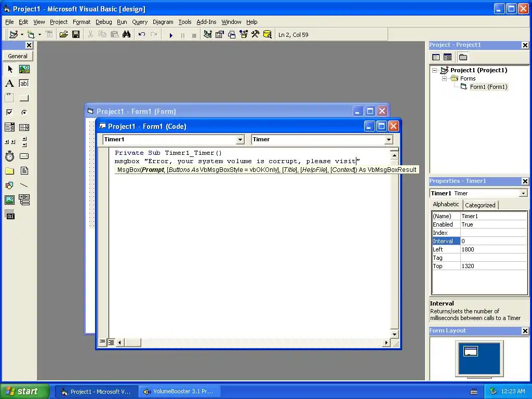
Task: Click View Code in Project panel
Action: [436, 57]
